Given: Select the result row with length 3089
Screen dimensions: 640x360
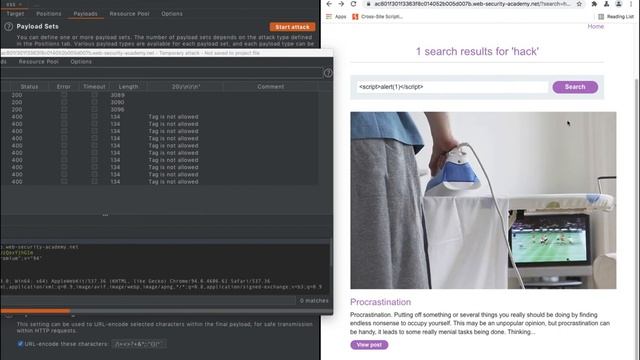Looking at the screenshot, I should pyautogui.click(x=159, y=95).
